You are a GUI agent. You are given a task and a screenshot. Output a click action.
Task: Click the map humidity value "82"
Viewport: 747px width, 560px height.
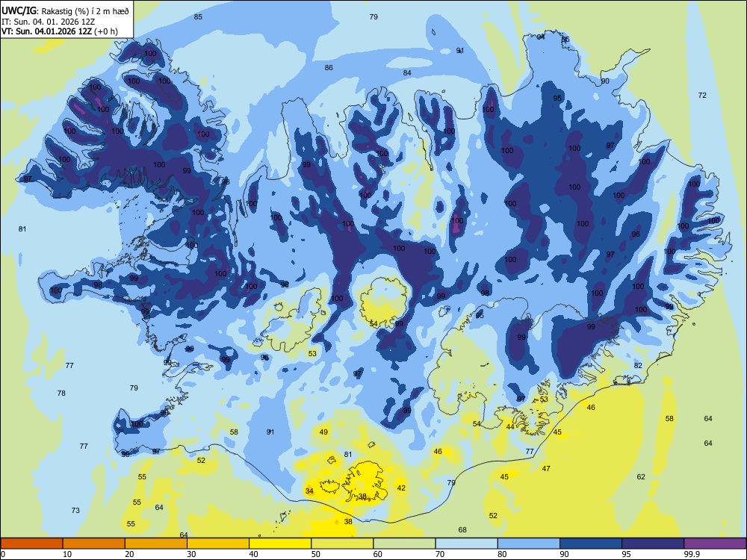pos(638,366)
